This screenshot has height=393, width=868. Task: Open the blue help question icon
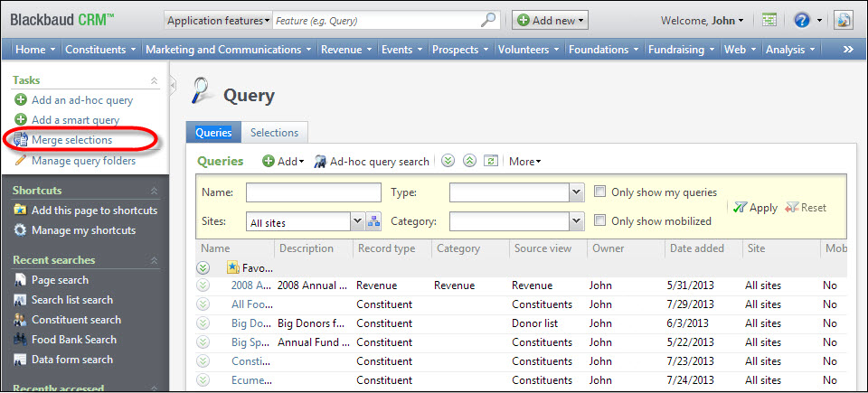(x=802, y=21)
